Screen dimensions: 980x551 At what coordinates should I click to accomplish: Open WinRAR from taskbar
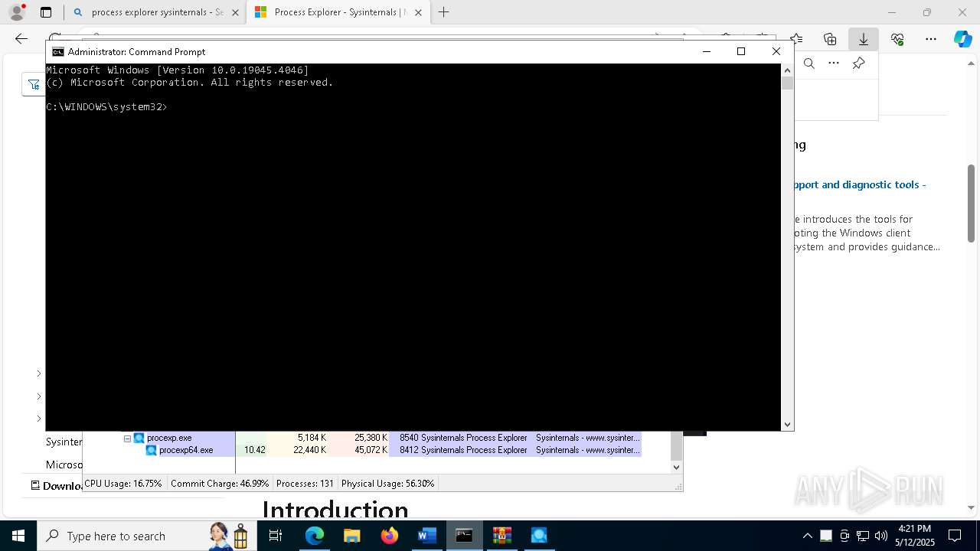point(501,536)
